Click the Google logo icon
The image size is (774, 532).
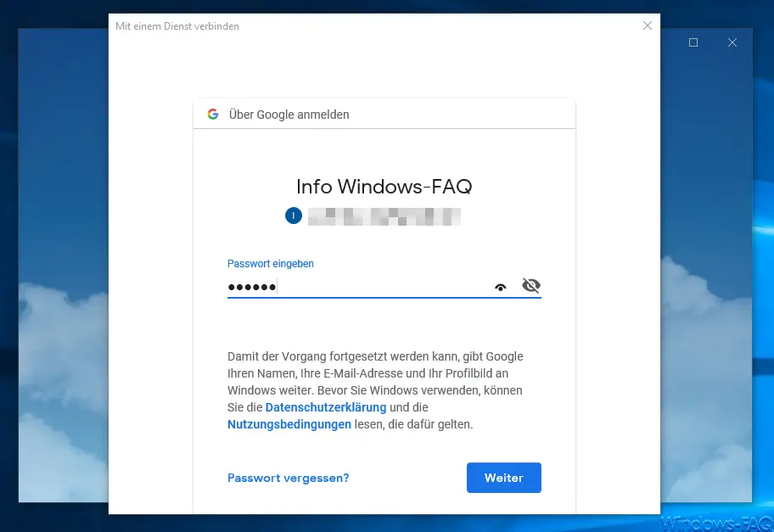click(213, 114)
